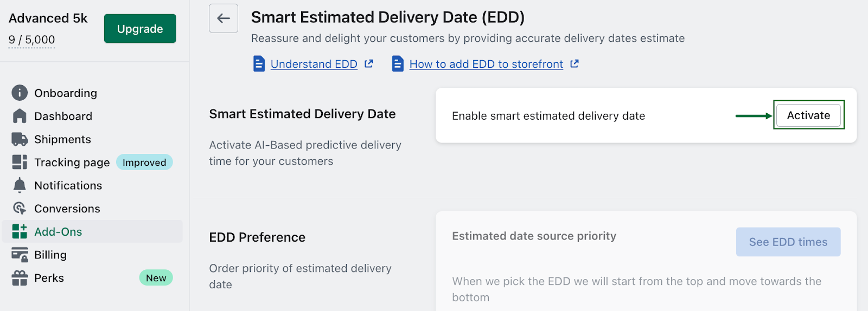Open How to add EDD to storefront link
The height and width of the screenshot is (311, 868).
pos(486,64)
